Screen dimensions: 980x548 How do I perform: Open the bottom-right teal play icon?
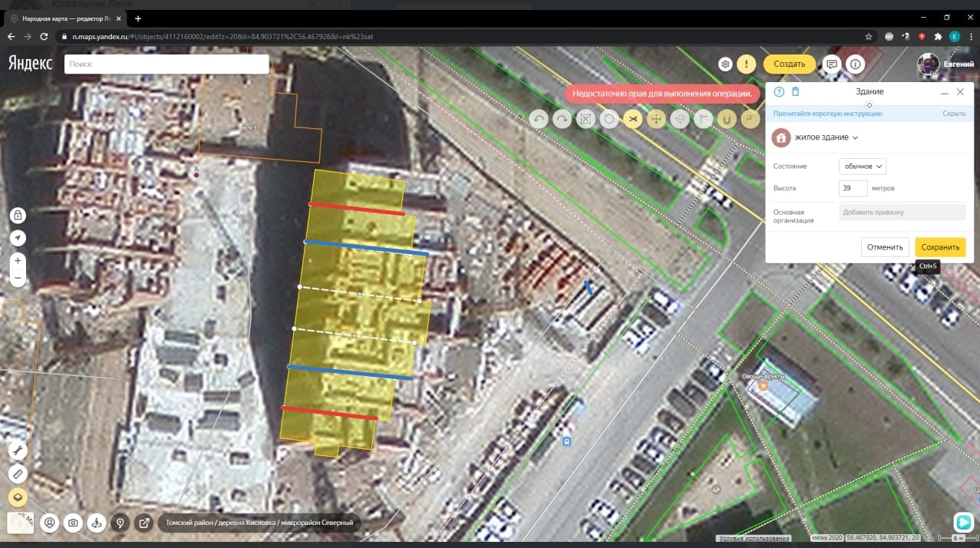(963, 522)
